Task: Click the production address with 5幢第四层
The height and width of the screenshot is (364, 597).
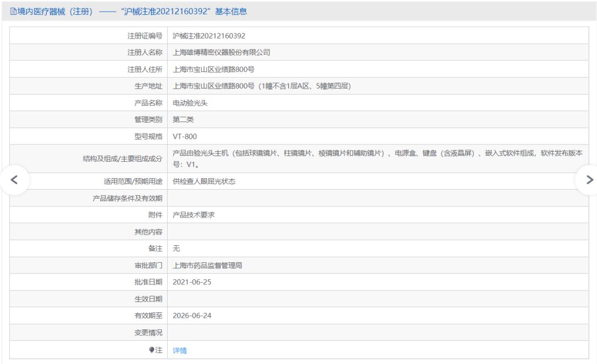Action: click(x=262, y=86)
